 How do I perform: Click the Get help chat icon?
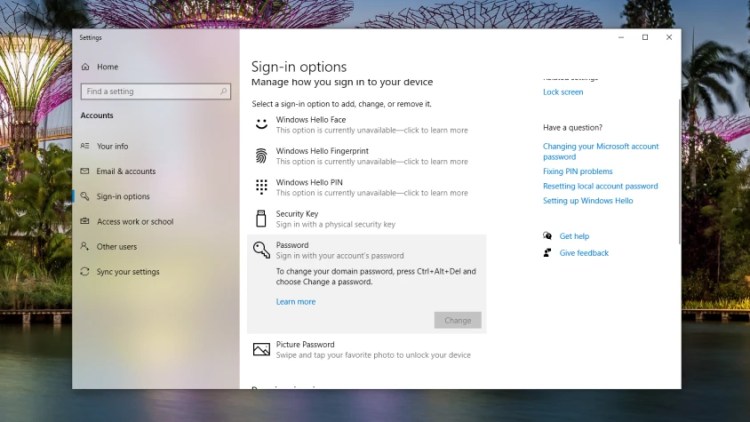coord(547,235)
